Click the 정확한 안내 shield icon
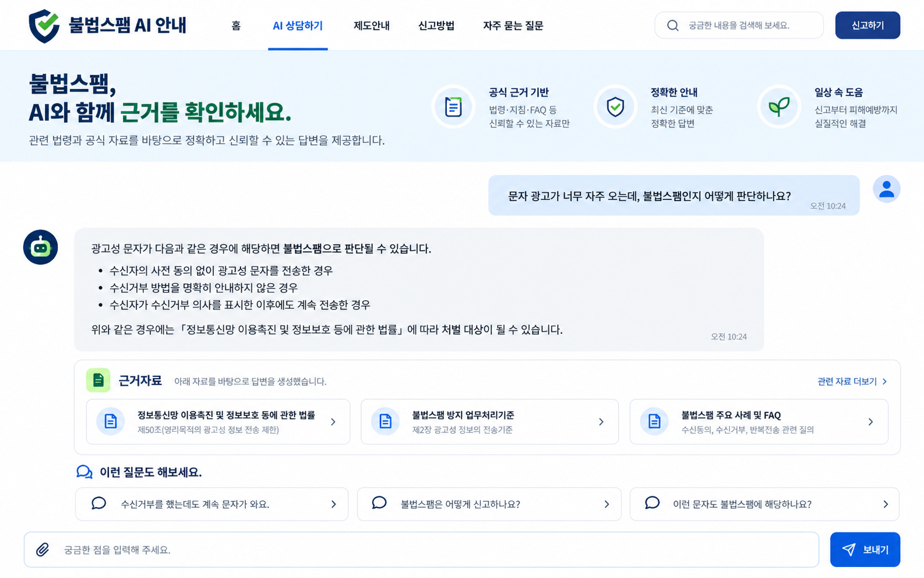Screen dimensions: 924x578 (615, 107)
